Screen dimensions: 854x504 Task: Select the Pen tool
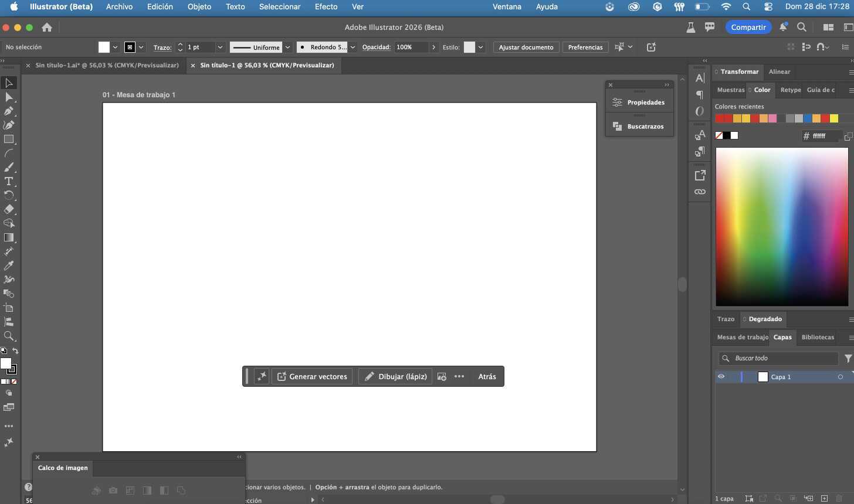[x=9, y=111]
